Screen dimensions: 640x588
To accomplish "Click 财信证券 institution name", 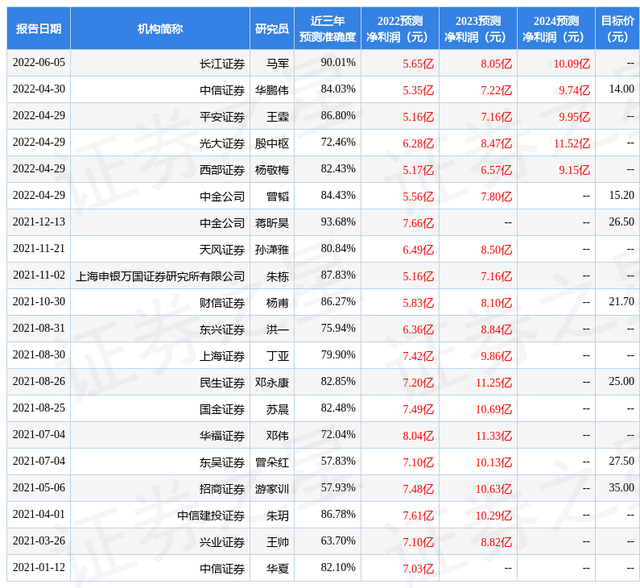I will [x=222, y=303].
